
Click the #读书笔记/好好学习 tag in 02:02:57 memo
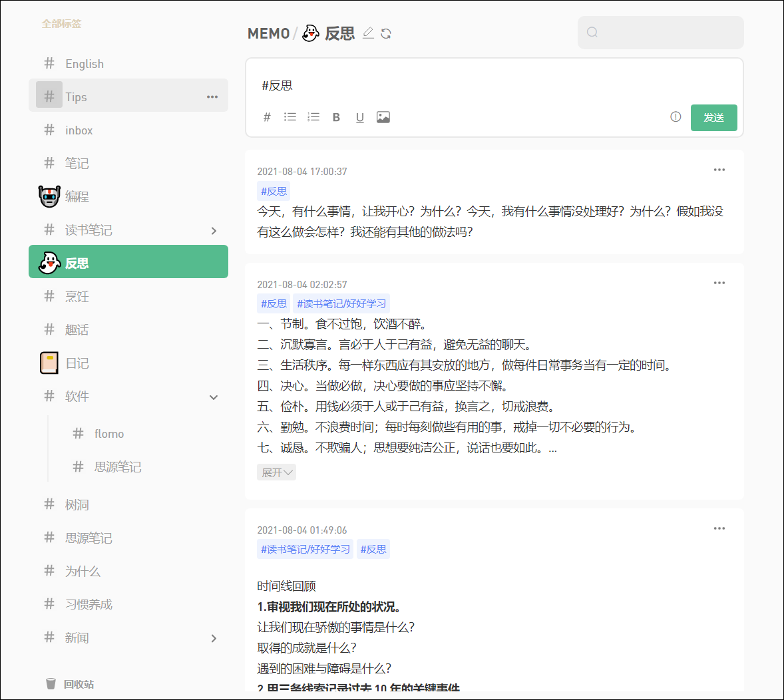coord(341,303)
